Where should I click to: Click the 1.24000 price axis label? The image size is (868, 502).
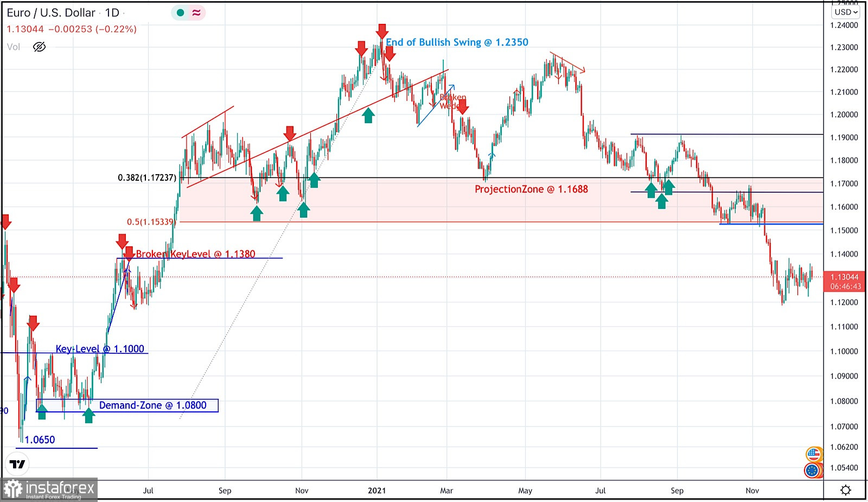pyautogui.click(x=844, y=26)
